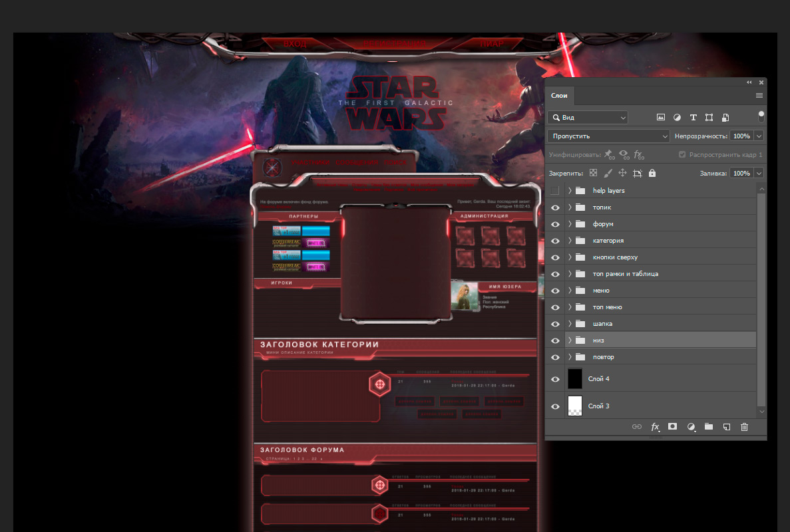The height and width of the screenshot is (532, 790).
Task: Click the unify layer visibility icon
Action: point(624,154)
